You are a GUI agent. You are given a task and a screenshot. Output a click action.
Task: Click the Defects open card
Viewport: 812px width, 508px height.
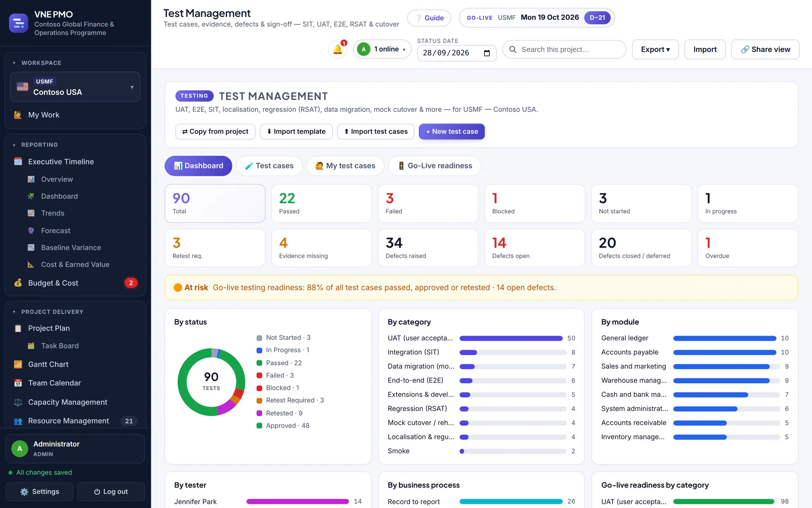coord(535,248)
